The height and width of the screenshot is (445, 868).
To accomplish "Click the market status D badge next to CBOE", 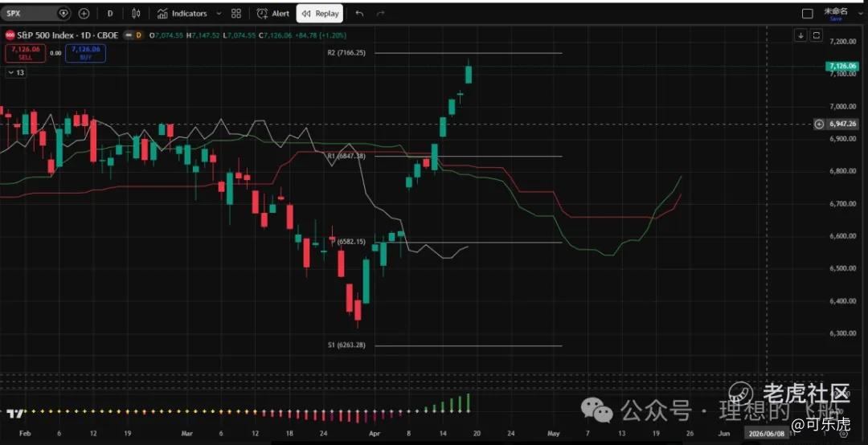I will (x=138, y=35).
